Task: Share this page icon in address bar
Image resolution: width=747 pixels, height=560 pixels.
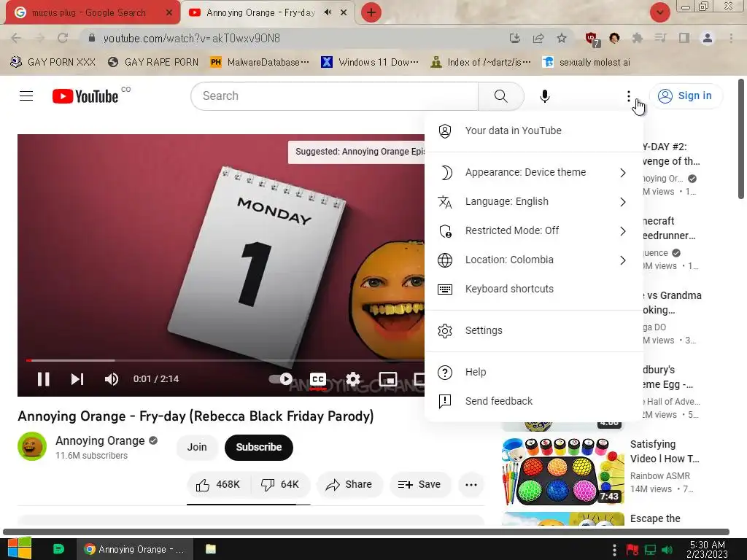Action: coord(538,38)
